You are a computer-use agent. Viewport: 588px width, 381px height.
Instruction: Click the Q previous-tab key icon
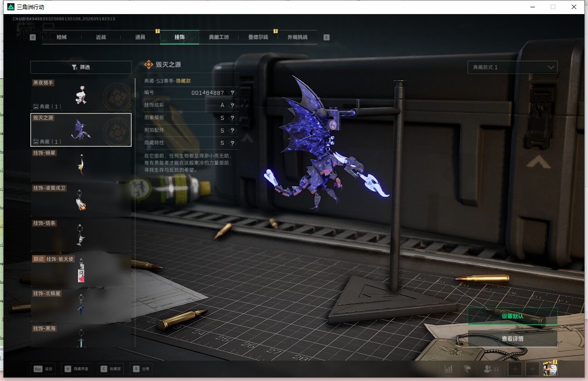tap(33, 37)
